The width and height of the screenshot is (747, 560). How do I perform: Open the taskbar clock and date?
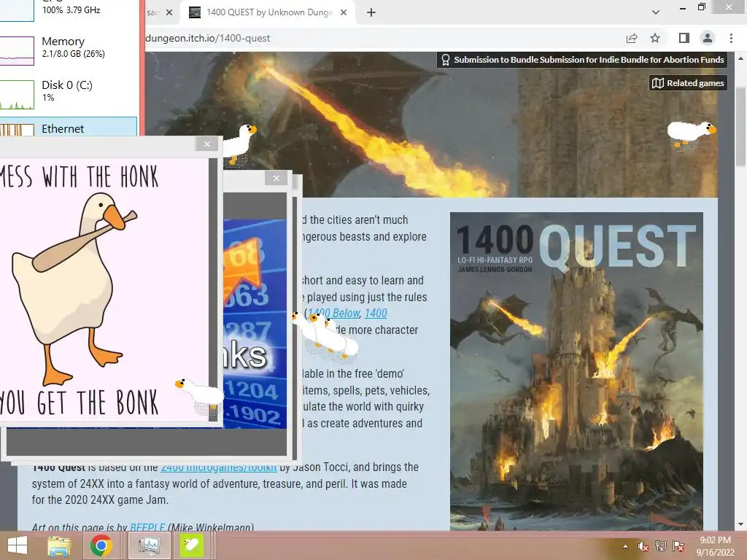pos(715,546)
